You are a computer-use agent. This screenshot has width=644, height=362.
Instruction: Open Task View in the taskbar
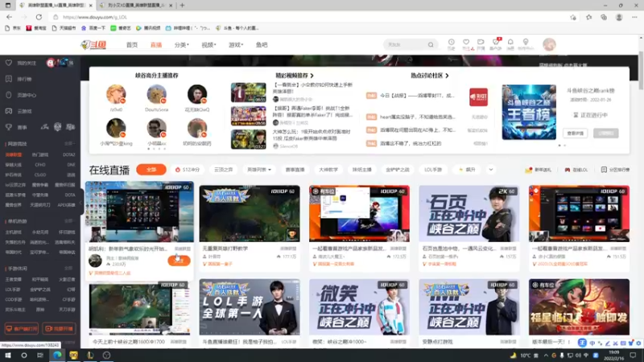coord(39,355)
